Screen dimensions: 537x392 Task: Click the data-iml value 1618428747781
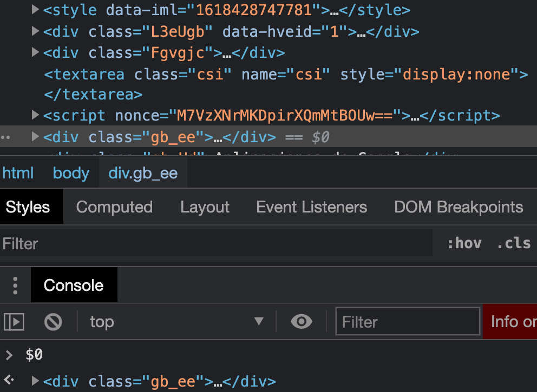point(254,10)
